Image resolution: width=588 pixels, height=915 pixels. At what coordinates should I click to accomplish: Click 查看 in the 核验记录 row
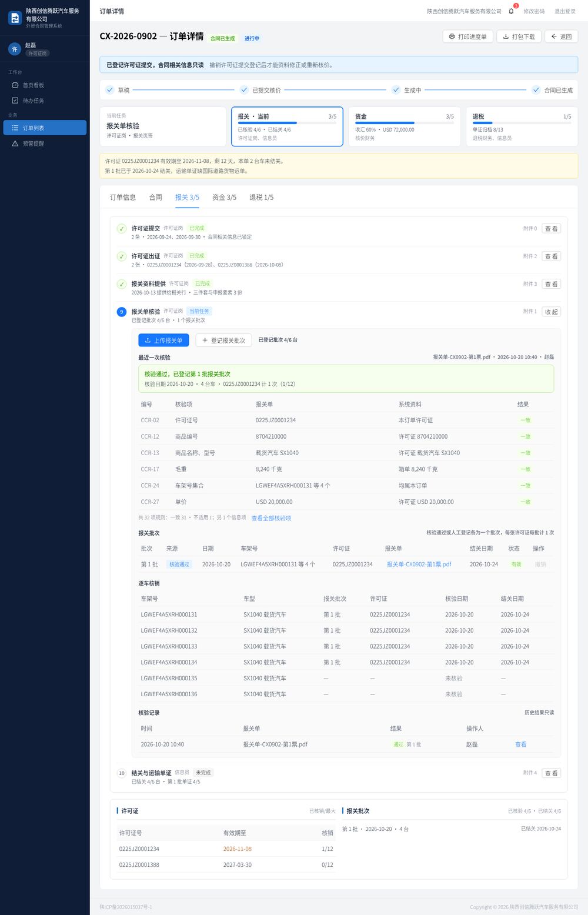click(x=521, y=744)
